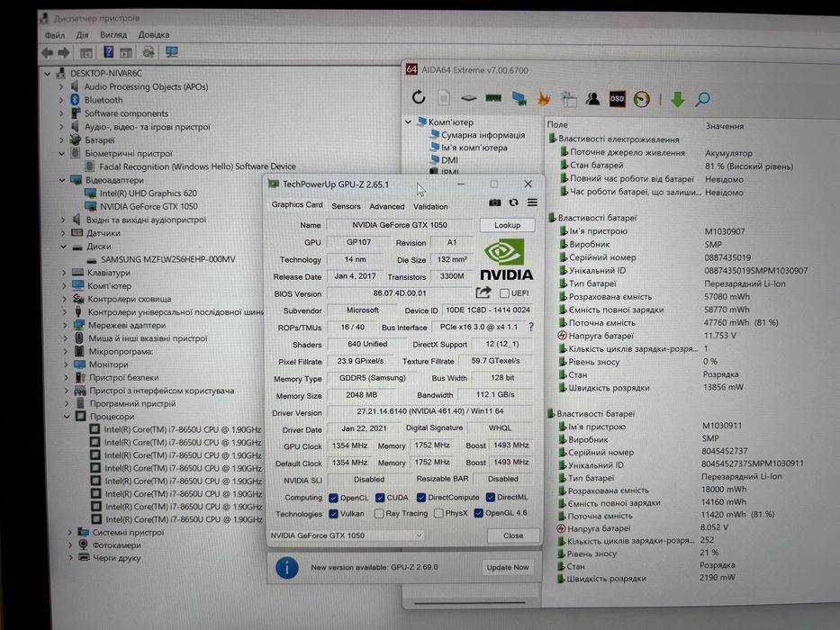Switch to the Validation tab in GPU-Z
The image size is (840, 630).
(x=430, y=206)
